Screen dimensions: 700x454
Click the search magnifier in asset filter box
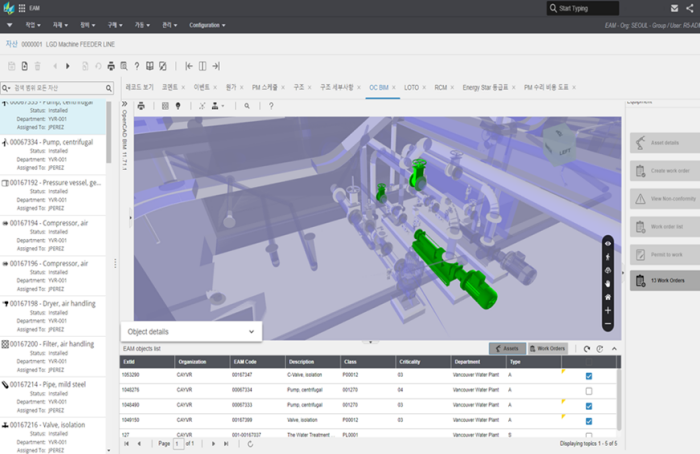click(108, 88)
